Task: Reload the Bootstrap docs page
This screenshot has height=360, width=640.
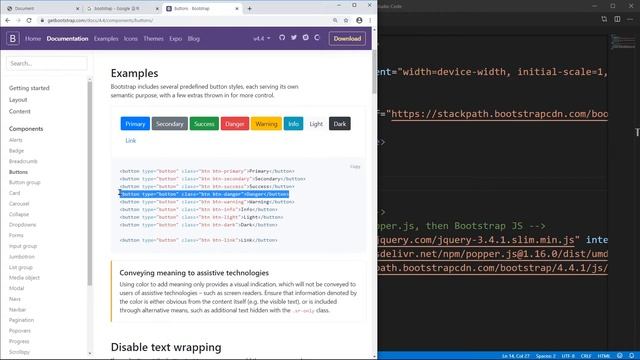Action: pos(29,20)
